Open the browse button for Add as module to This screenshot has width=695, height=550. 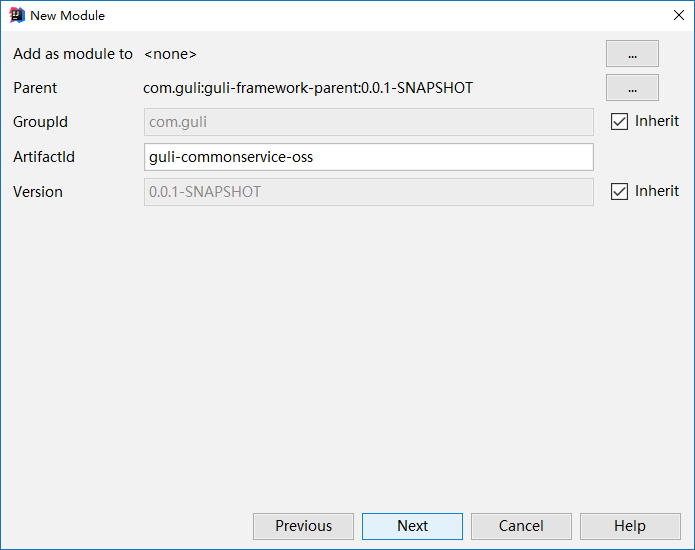[632, 54]
